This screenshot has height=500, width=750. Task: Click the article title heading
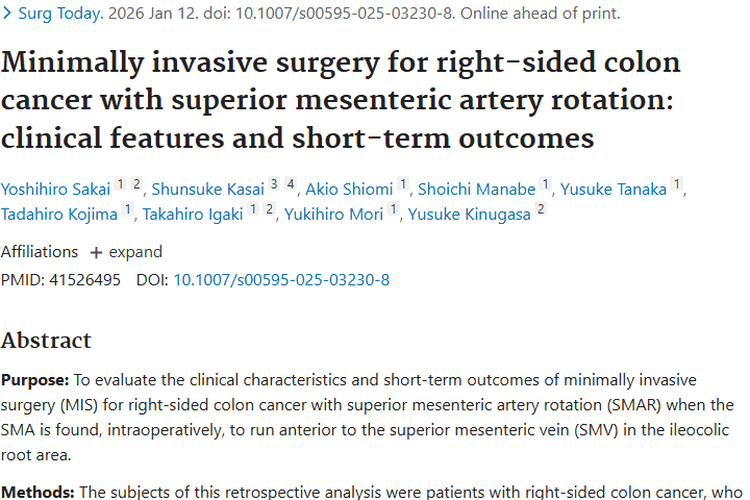(340, 99)
